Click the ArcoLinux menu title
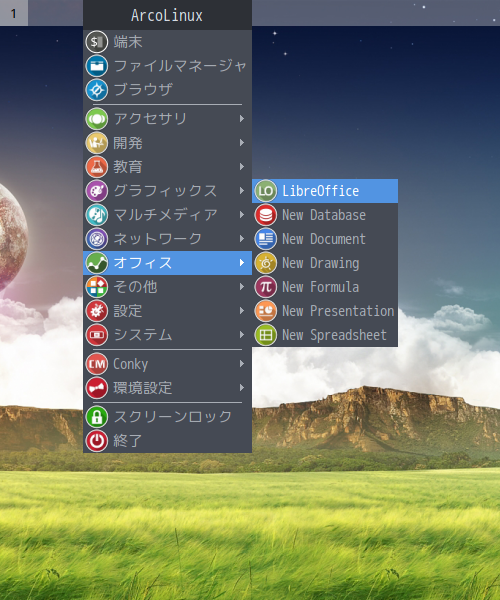The height and width of the screenshot is (600, 500). point(167,15)
